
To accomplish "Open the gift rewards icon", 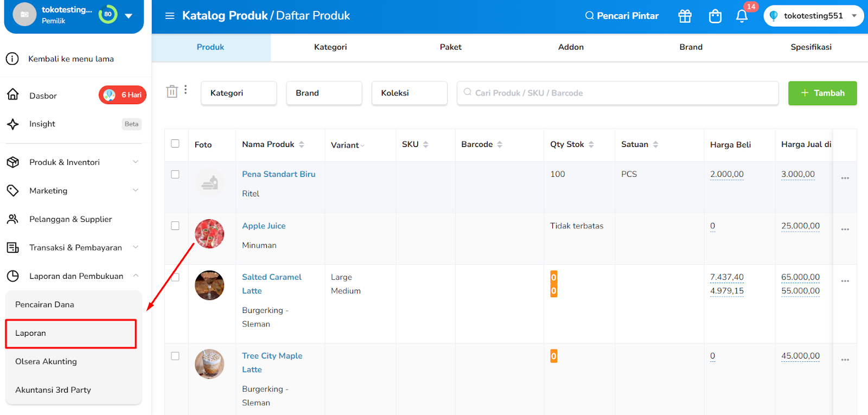I will coord(685,16).
